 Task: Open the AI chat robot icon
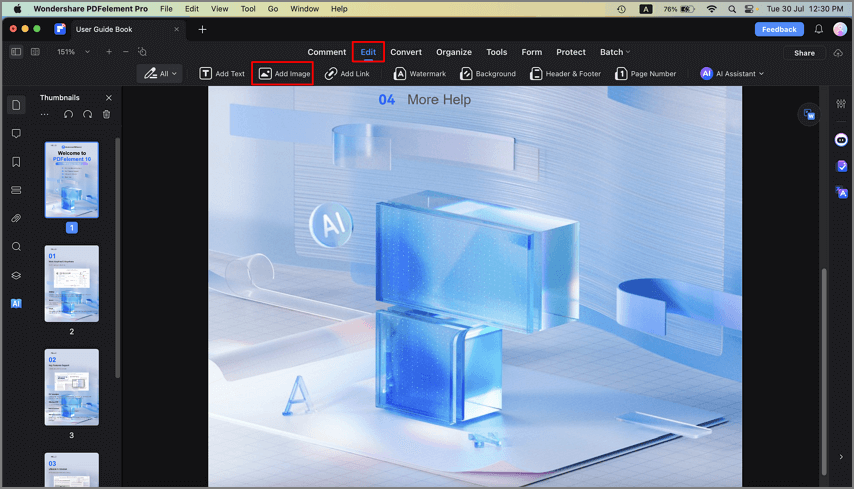(841, 140)
